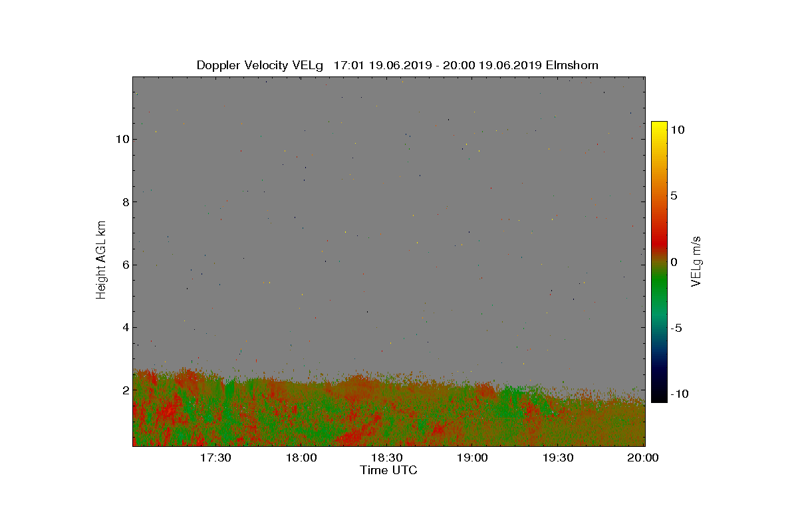The image size is (798, 532).
Task: Click the 18:00 time tick label
Action: 301,458
